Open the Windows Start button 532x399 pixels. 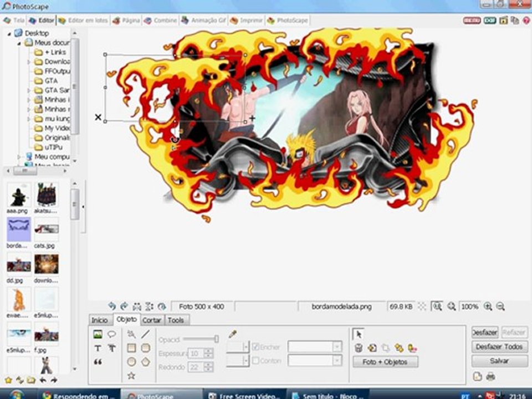pos(16,395)
